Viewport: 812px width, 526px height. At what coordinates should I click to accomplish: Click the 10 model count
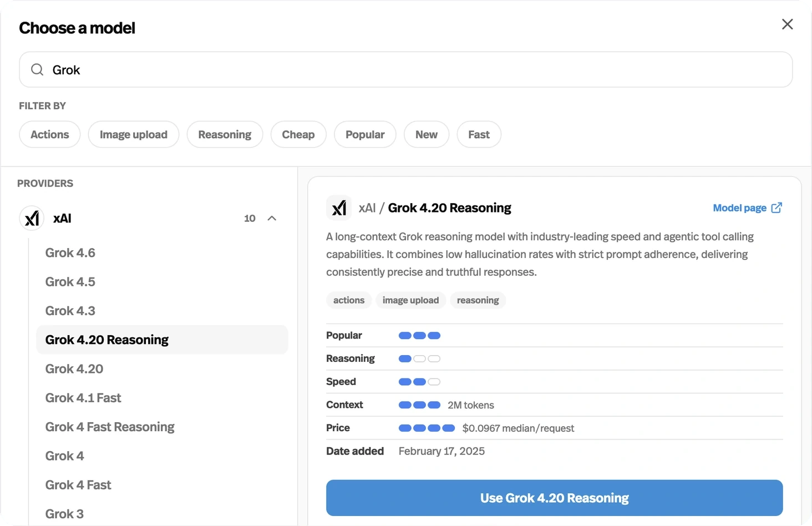coord(250,218)
